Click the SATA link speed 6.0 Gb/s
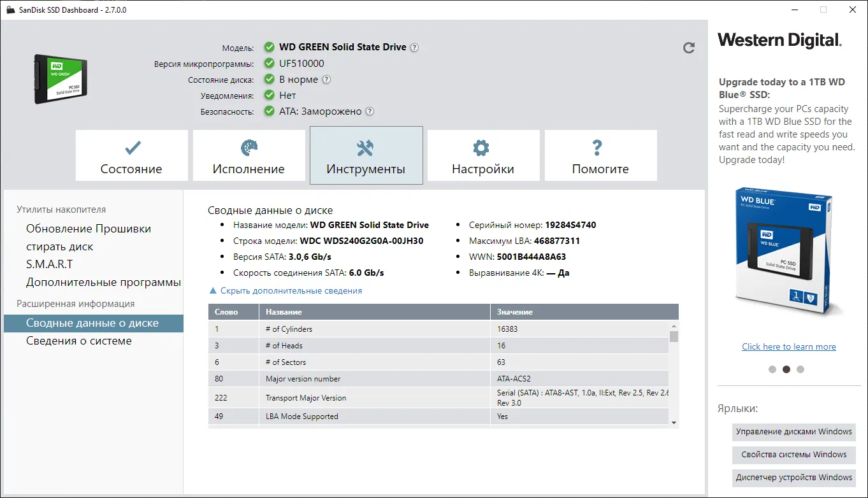The width and height of the screenshot is (868, 498). tap(366, 273)
